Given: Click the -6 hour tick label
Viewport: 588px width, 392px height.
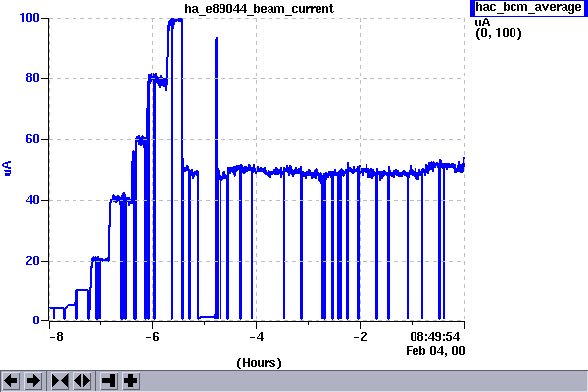Looking at the screenshot, I should [152, 337].
